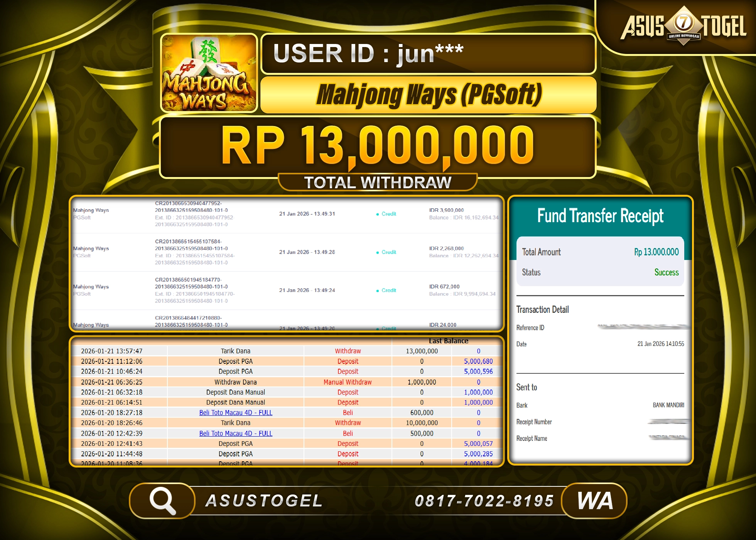Screen dimensions: 756x540
Task: Click the Mahjong Ways game thumbnail
Action: pos(209,73)
